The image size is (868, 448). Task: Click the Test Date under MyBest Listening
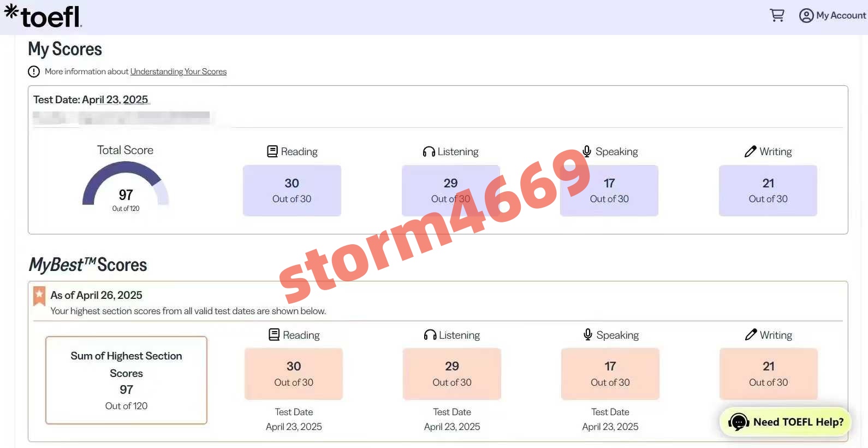point(452,419)
